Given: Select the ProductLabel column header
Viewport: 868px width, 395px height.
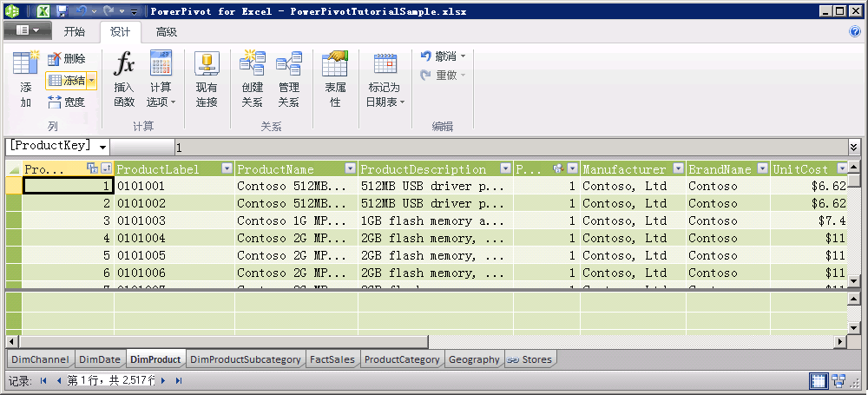Looking at the screenshot, I should coord(174,169).
